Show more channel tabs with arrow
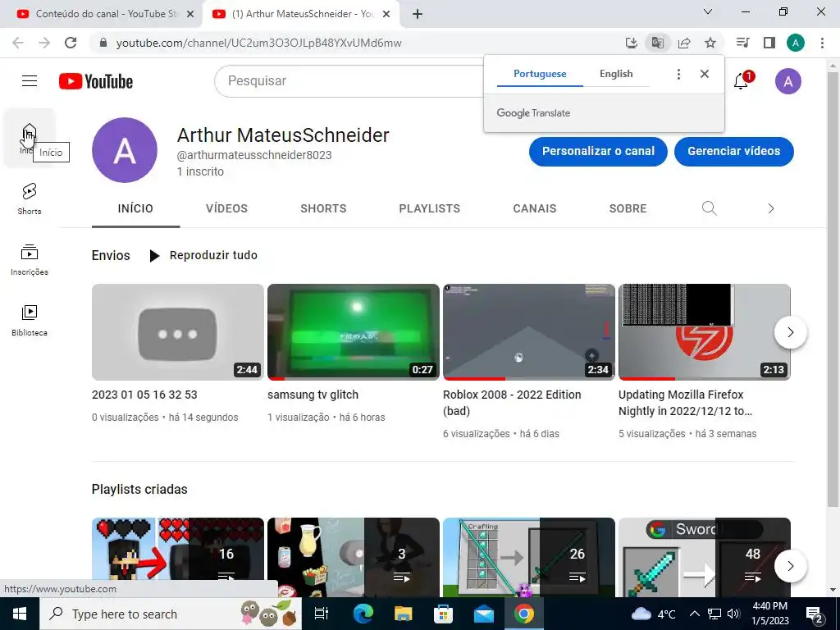Screen dimensions: 840x630 (771, 208)
